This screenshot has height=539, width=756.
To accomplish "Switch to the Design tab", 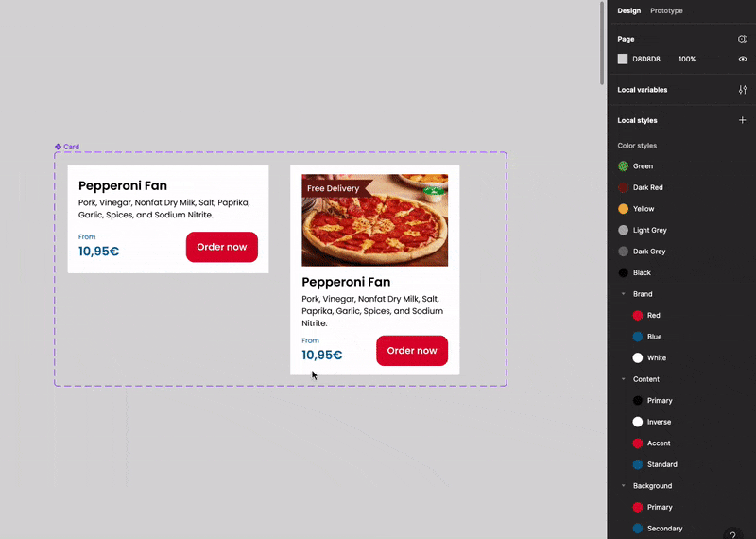I will click(628, 10).
